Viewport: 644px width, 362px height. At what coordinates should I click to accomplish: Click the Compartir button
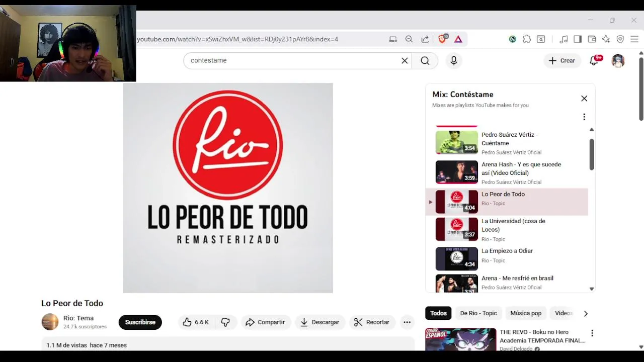[x=265, y=322]
